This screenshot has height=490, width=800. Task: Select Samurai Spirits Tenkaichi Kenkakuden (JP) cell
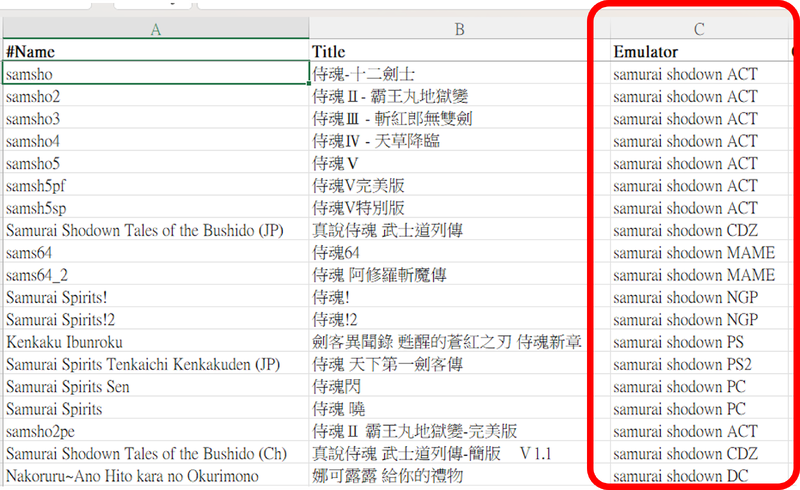pyautogui.click(x=156, y=364)
